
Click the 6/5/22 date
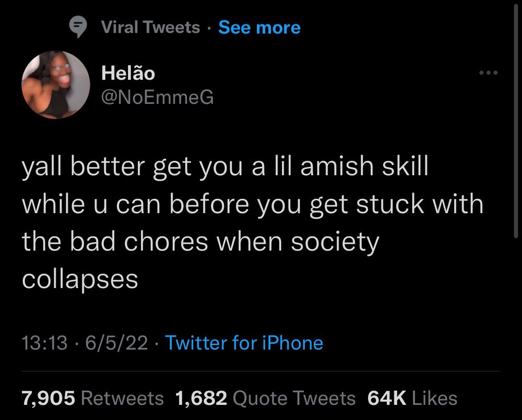tap(116, 343)
